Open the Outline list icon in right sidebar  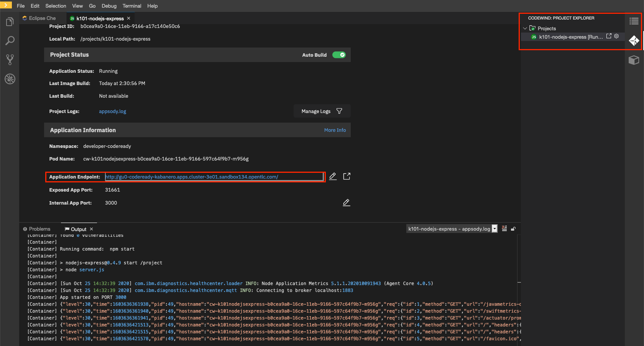[x=634, y=21]
